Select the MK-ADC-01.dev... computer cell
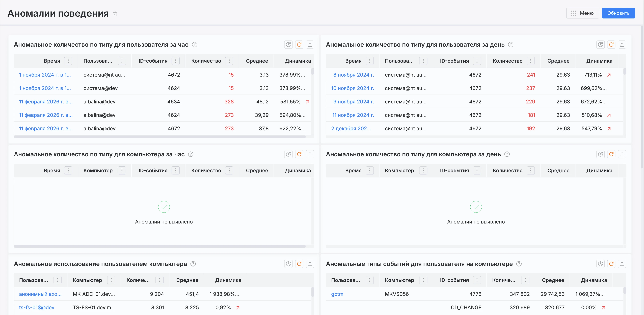The image size is (644, 315). pyautogui.click(x=94, y=294)
